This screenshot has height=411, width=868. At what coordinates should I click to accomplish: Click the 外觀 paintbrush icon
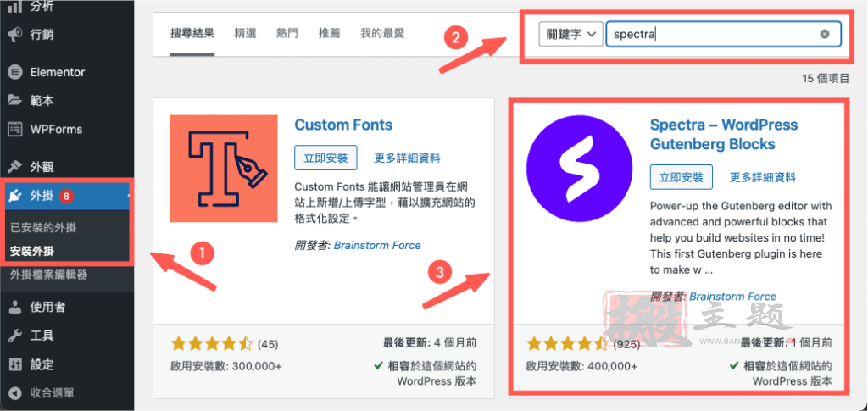click(15, 166)
